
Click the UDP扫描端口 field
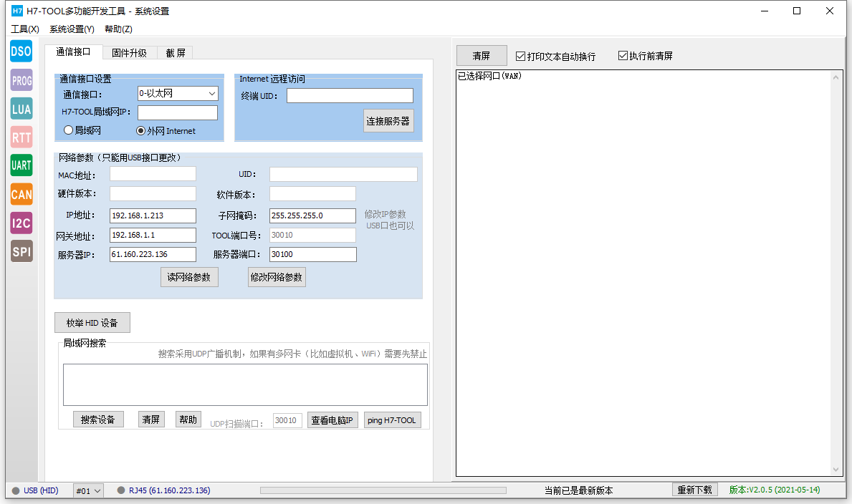tap(287, 420)
